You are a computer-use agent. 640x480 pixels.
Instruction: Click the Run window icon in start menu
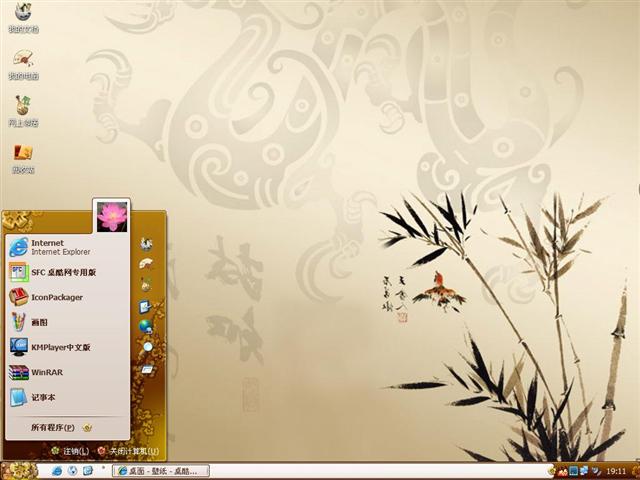(147, 370)
